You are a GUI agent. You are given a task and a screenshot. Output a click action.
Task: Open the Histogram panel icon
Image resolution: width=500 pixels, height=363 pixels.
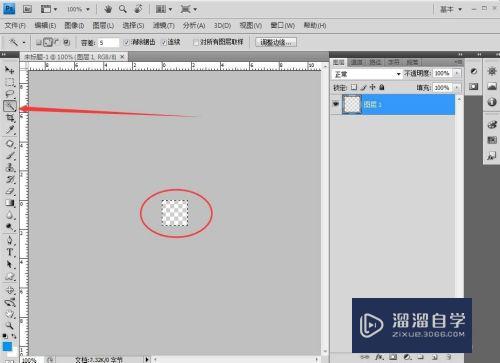point(492,87)
